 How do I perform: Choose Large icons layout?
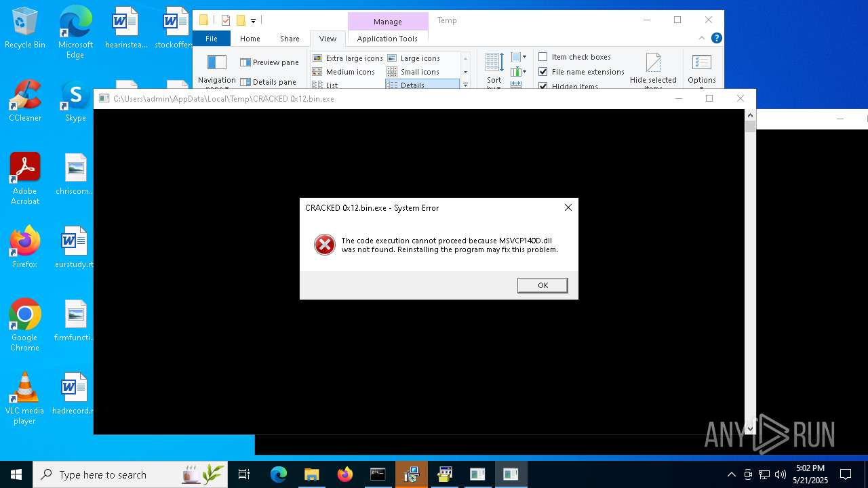[x=414, y=58]
